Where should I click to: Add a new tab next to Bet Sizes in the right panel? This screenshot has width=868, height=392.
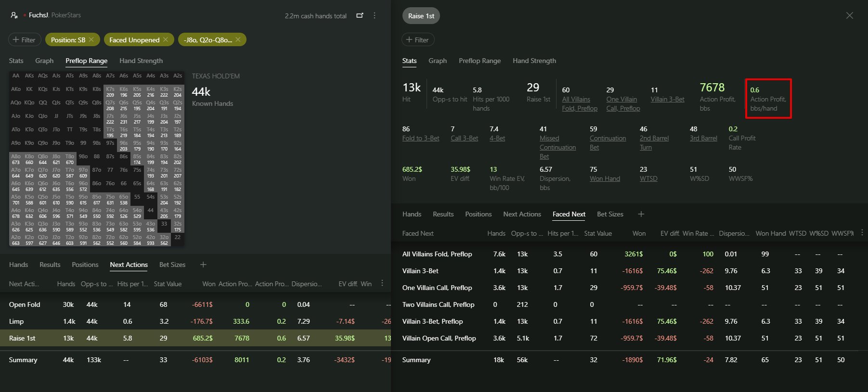[641, 214]
